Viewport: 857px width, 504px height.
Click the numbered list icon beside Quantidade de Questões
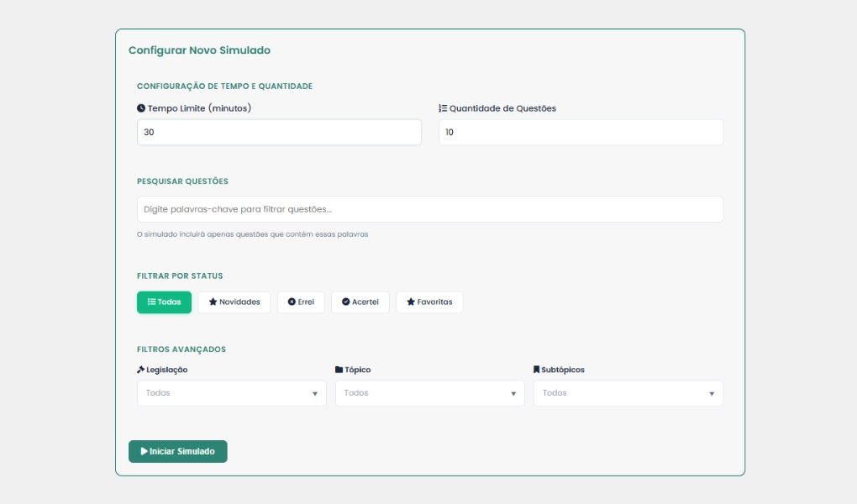(443, 108)
